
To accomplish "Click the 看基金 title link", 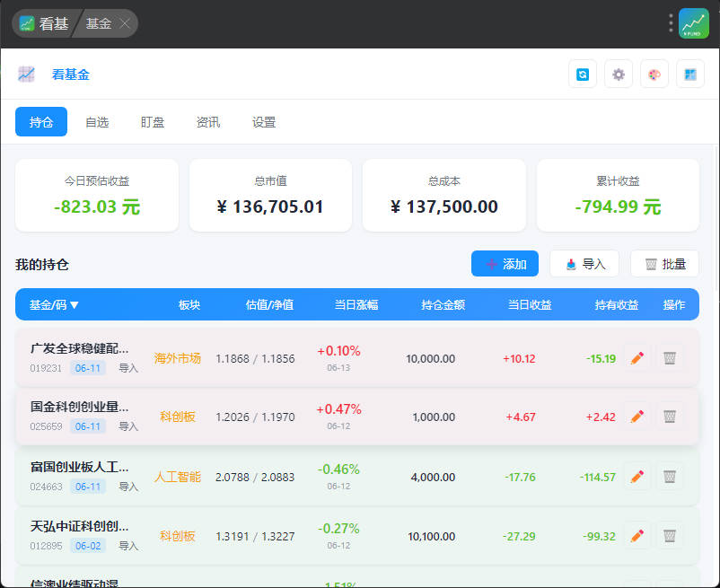I will tap(70, 75).
